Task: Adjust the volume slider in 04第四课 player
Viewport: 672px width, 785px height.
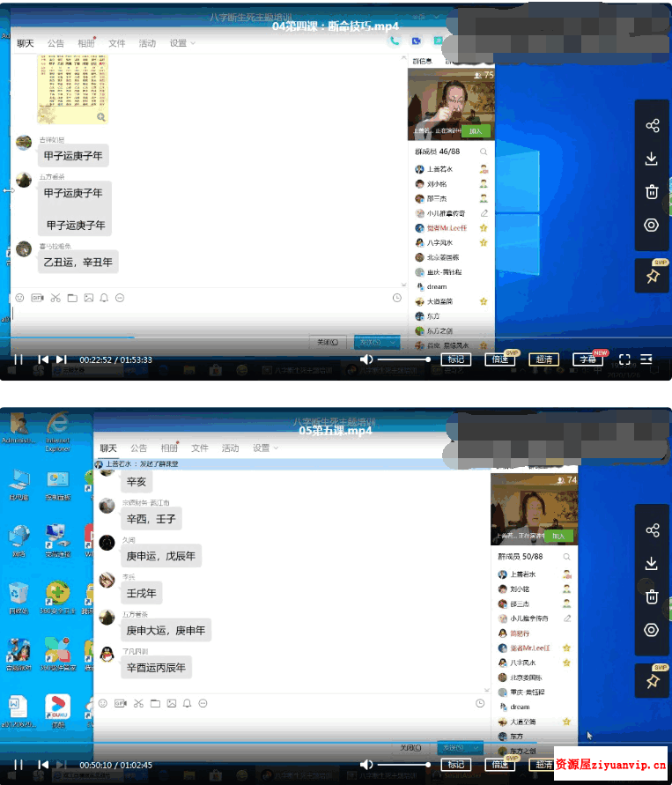Action: [x=404, y=359]
